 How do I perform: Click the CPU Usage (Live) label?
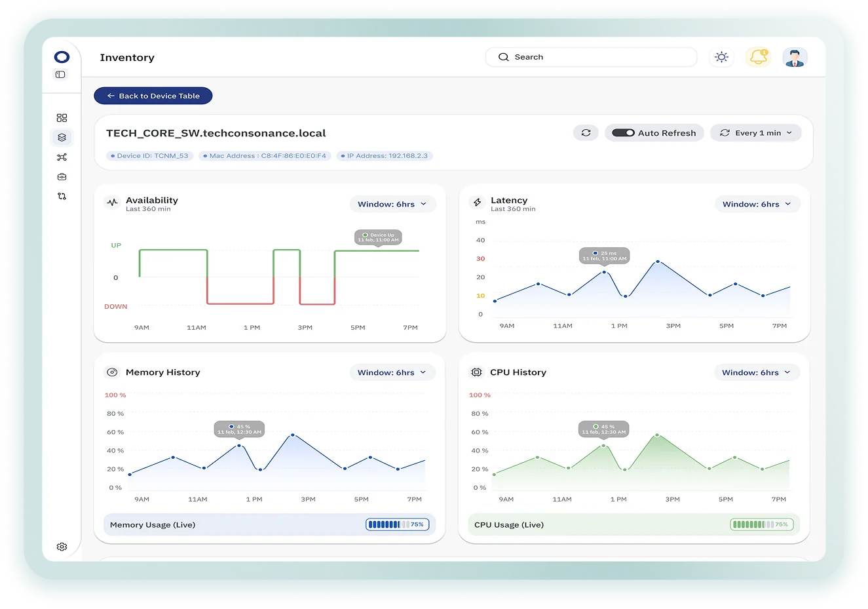click(509, 525)
